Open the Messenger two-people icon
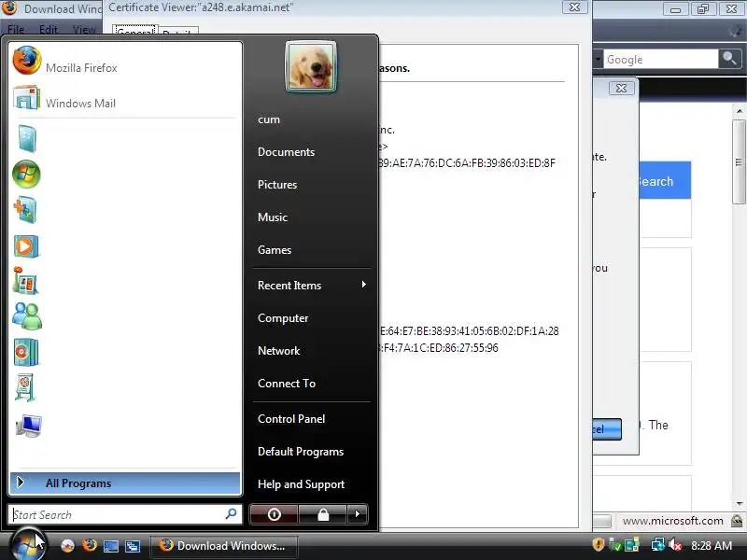 (27, 316)
